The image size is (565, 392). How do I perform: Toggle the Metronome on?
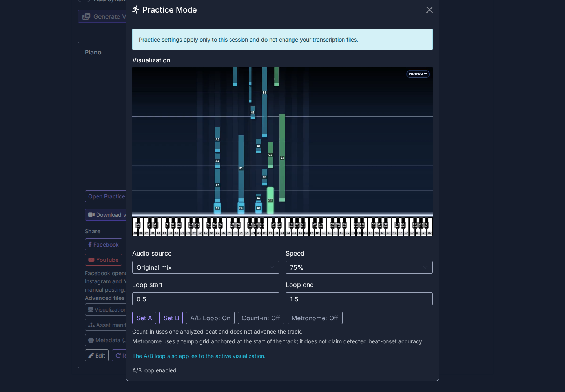tap(315, 318)
